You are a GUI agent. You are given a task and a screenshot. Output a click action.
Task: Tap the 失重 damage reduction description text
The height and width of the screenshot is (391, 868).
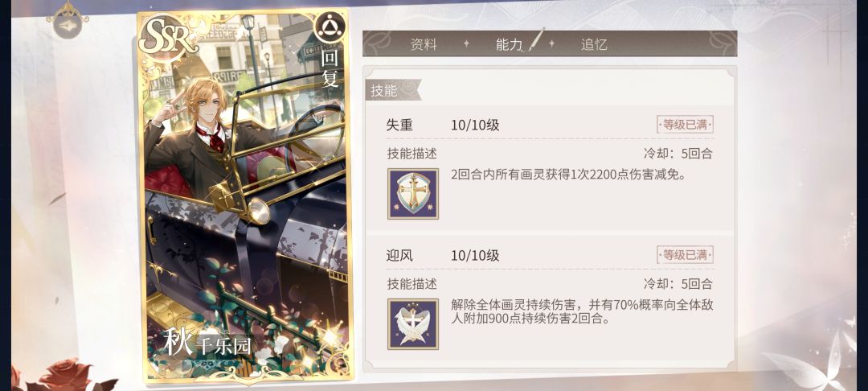(568, 175)
